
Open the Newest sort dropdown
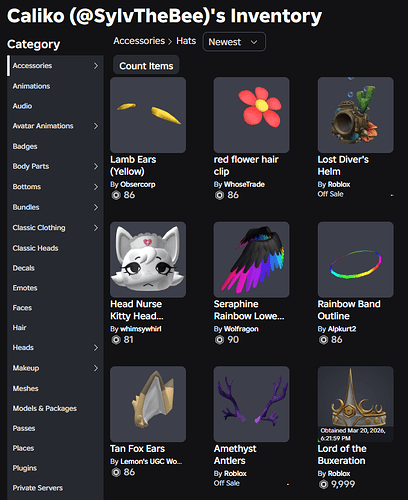point(234,42)
